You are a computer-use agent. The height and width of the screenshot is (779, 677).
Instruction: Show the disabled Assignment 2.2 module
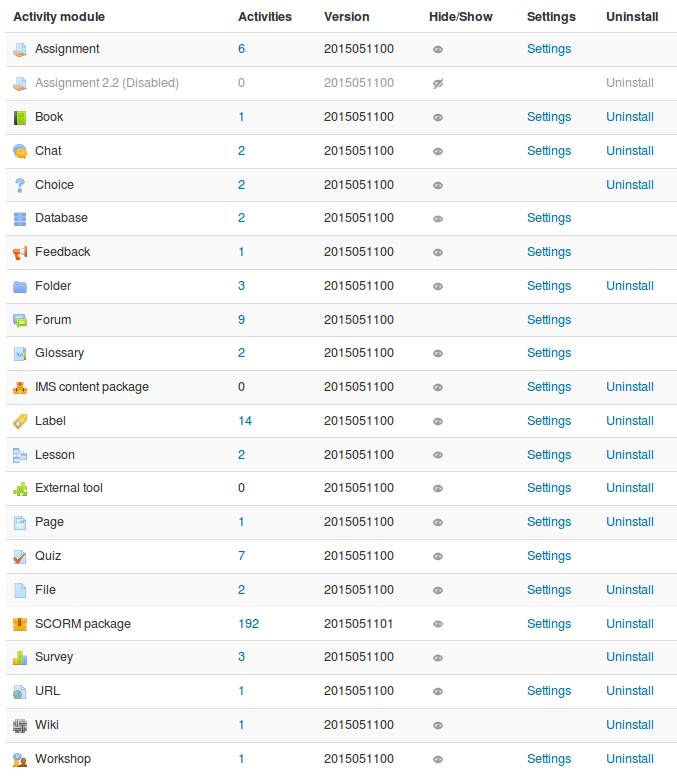[438, 83]
